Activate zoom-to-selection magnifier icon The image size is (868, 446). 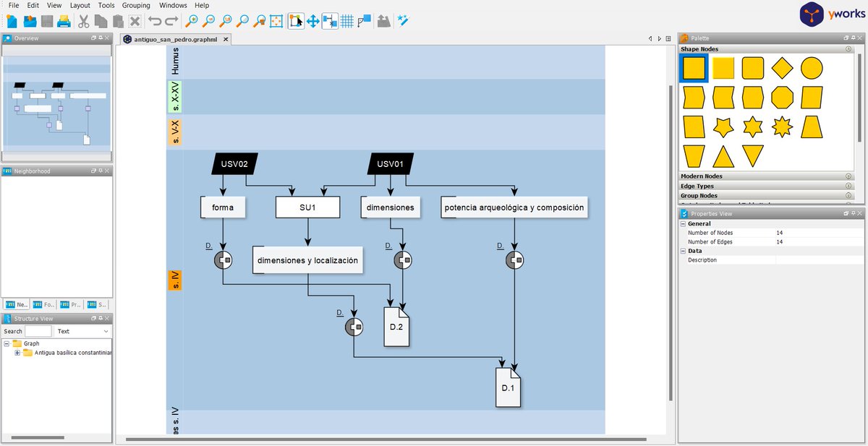tap(260, 21)
